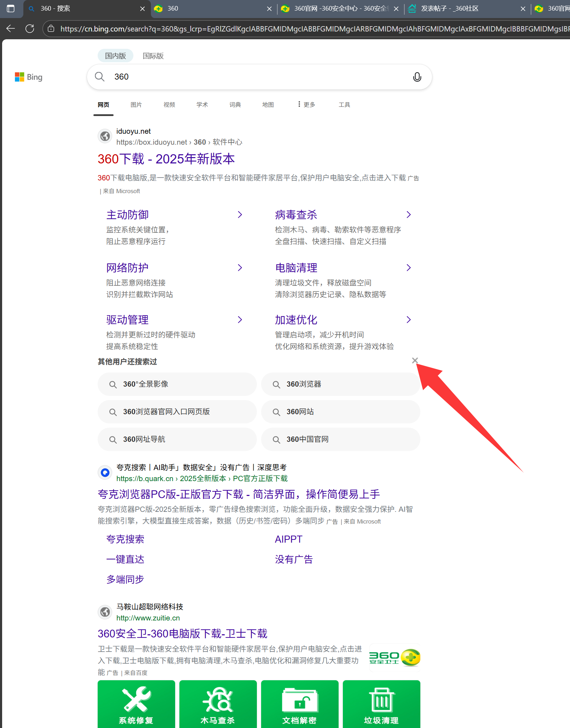Click the microphone voice search icon
570x728 pixels.
417,77
